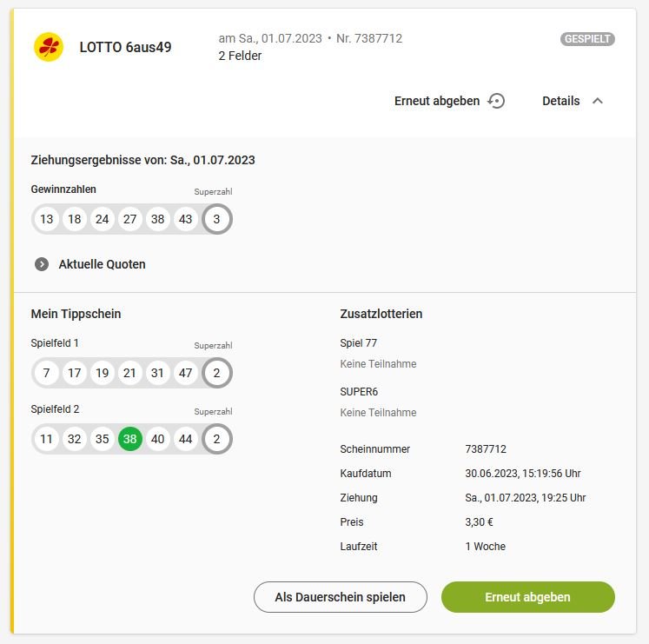649x644 pixels.
Task: Click the Superzahl 2 in Spielfeld 1
Action: tap(216, 373)
